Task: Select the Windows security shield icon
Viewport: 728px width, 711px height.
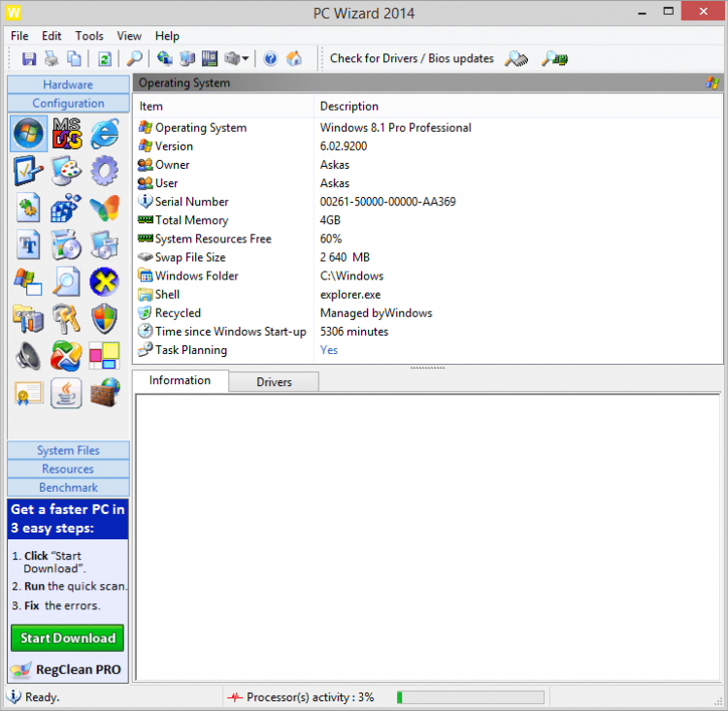Action: 105,319
